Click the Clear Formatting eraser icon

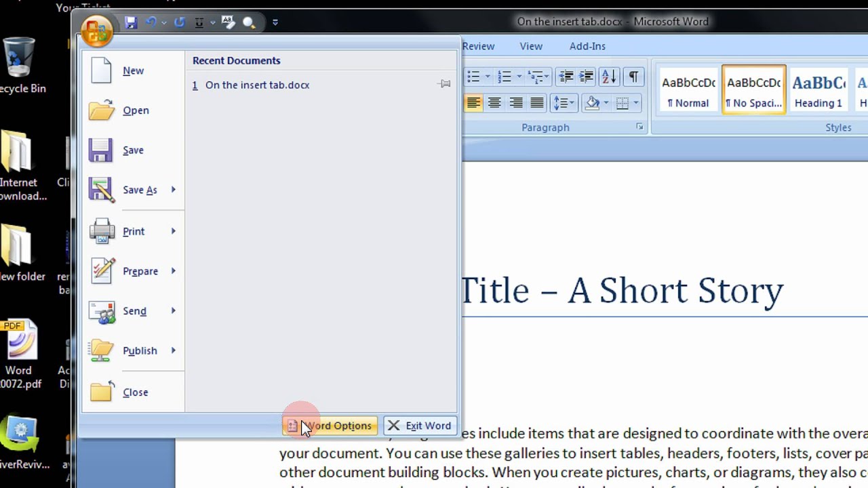click(x=228, y=22)
